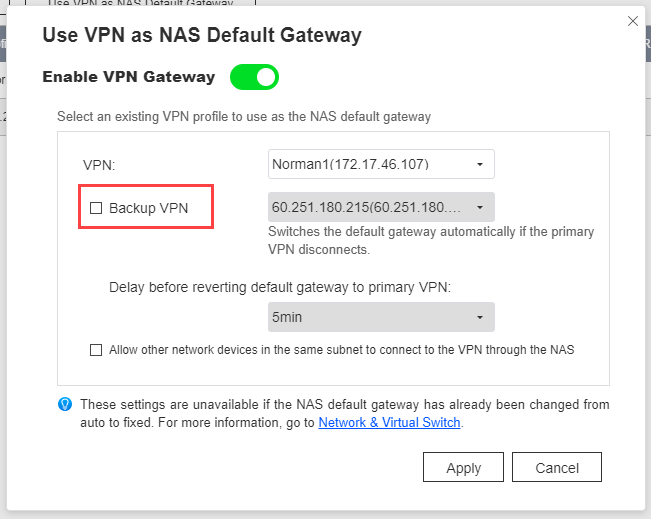Click the Use VPN as NAS Default Gateway title
Viewport: 651px width, 519px height.
[x=202, y=35]
